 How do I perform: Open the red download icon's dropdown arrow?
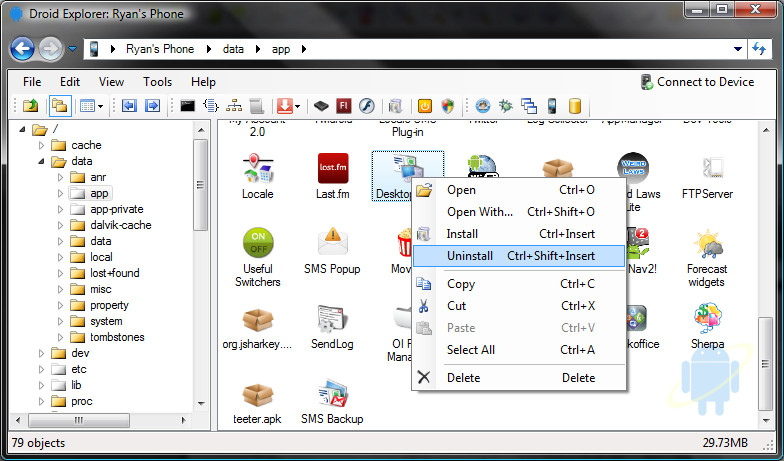coord(298,106)
